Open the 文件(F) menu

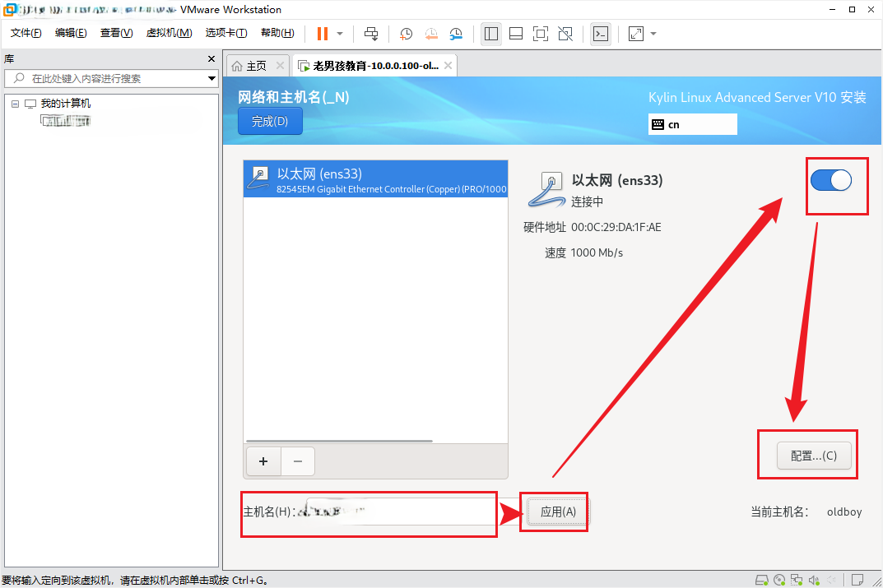click(x=26, y=33)
